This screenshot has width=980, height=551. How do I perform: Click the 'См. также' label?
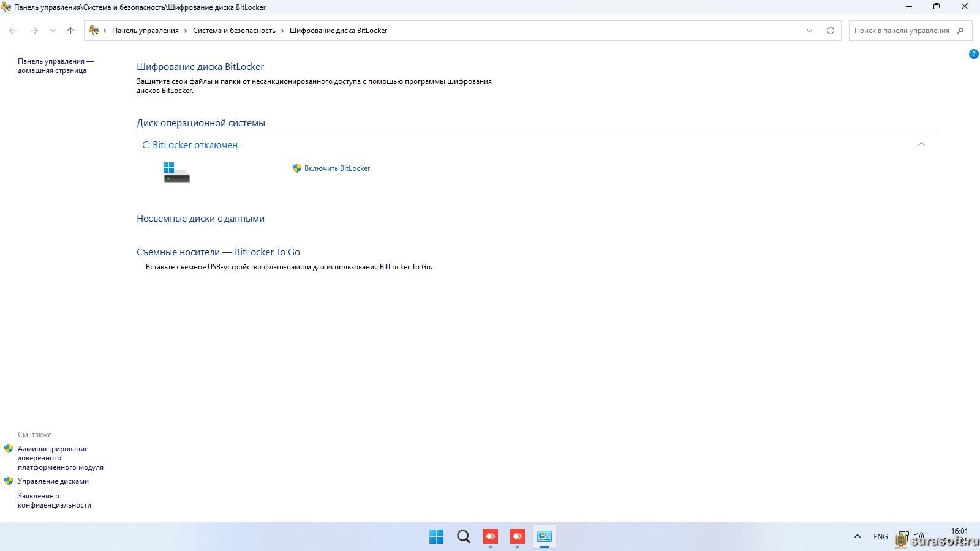click(x=34, y=435)
